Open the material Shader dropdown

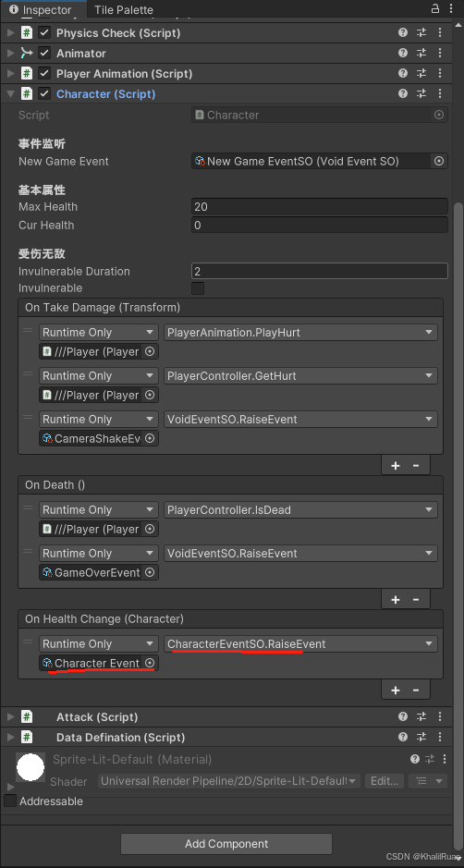pyautogui.click(x=229, y=781)
